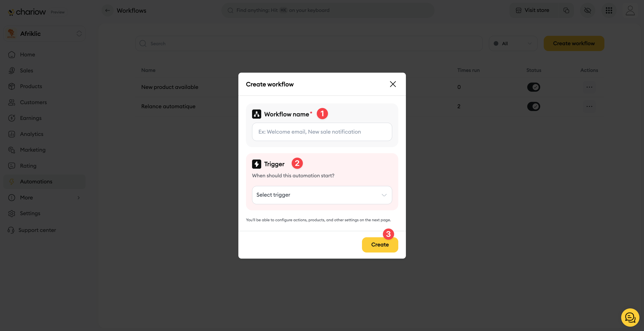Expand the All status filter dropdown
Viewport: 644px width, 331px height.
tap(513, 43)
